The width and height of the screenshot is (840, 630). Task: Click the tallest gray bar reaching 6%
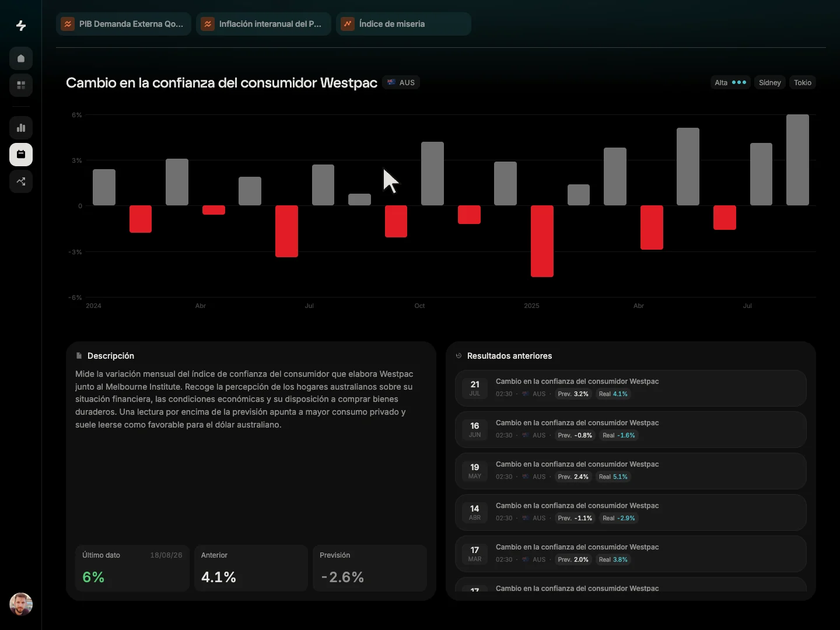coord(797,160)
